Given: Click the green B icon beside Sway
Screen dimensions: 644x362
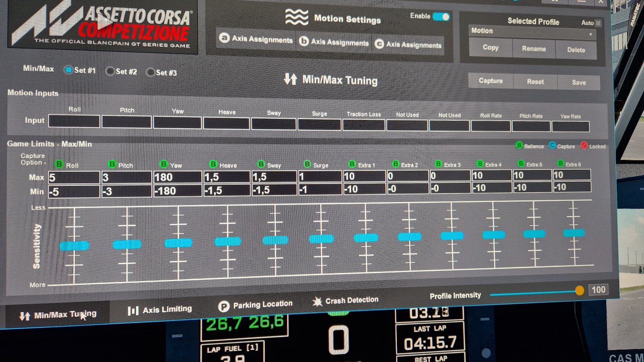Looking at the screenshot, I should [x=261, y=164].
